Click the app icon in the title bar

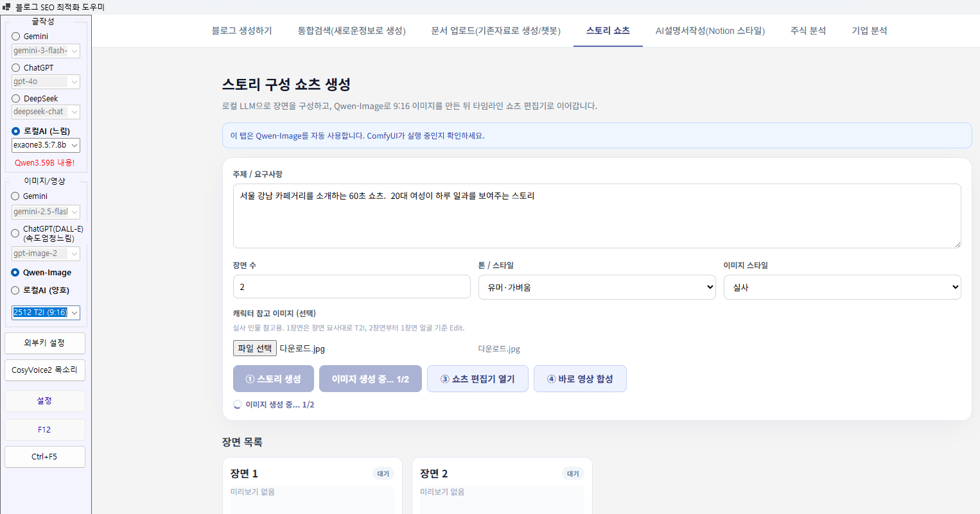[6, 7]
